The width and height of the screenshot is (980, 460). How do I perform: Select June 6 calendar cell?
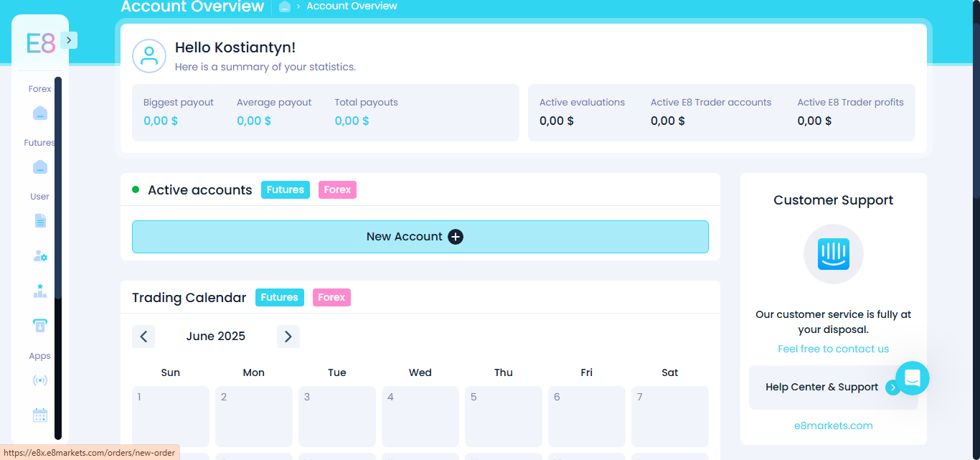point(587,417)
